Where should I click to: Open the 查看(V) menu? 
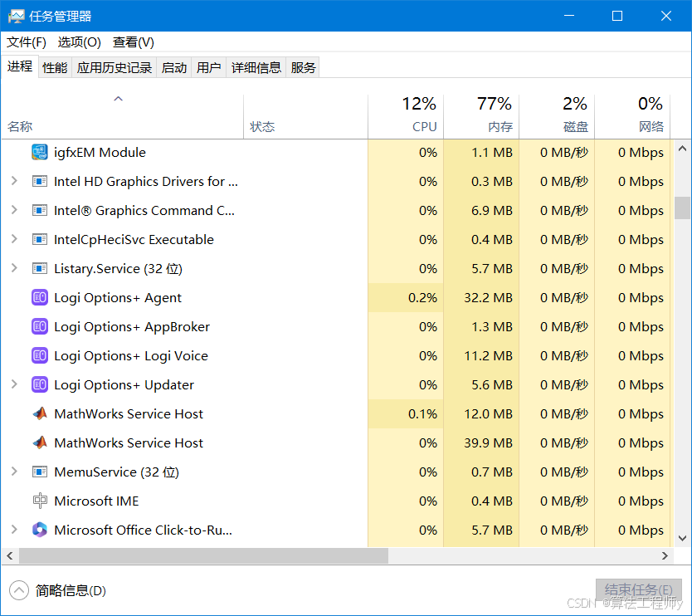134,42
